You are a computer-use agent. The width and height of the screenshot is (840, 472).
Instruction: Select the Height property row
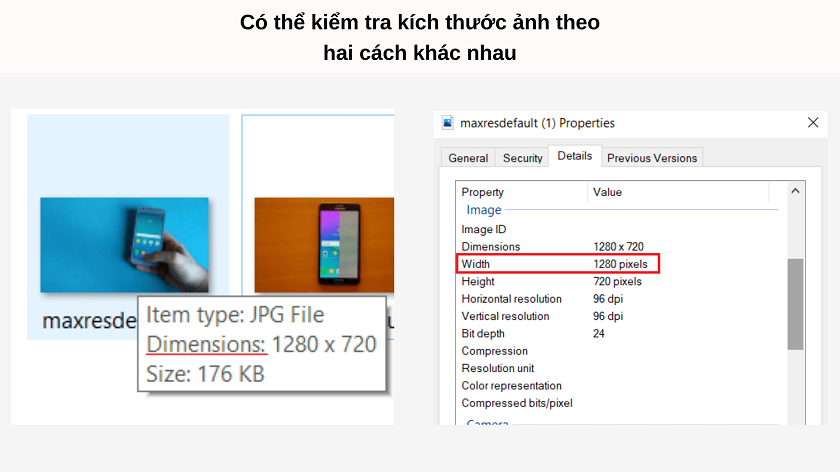tap(557, 282)
